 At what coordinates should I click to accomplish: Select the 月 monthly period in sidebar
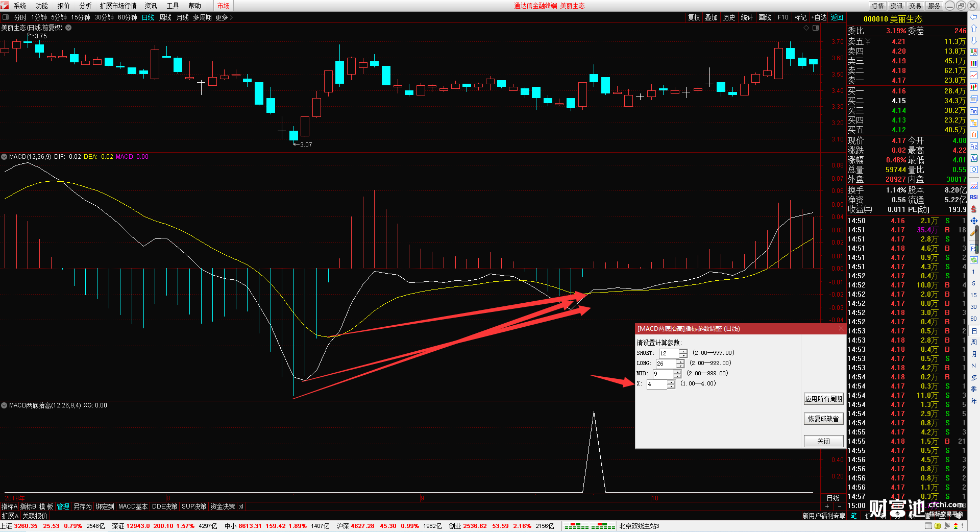[x=974, y=354]
